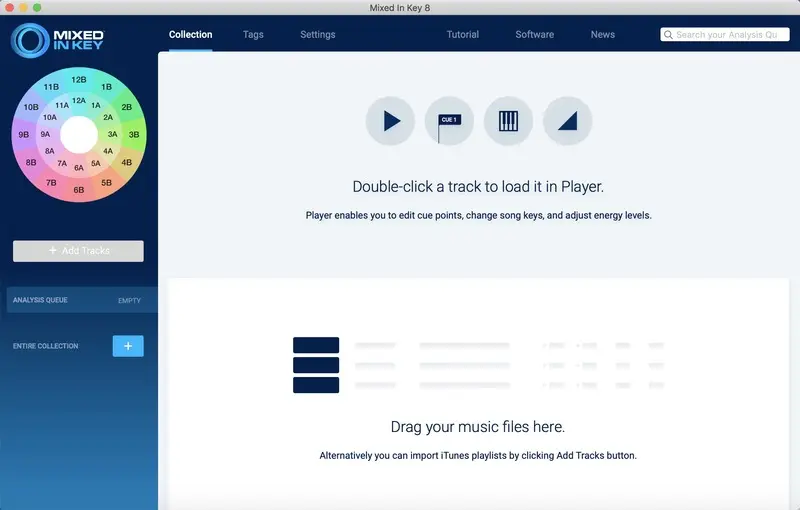Click the blue plus button beside Entire Collection

(128, 346)
